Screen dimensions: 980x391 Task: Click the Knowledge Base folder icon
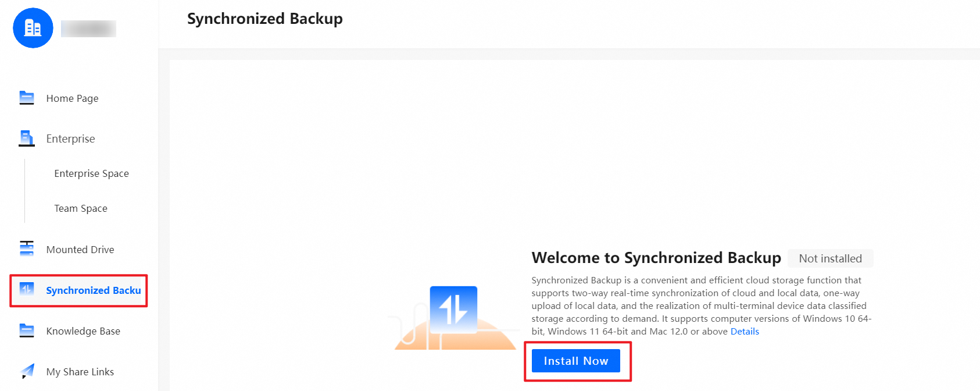click(27, 330)
